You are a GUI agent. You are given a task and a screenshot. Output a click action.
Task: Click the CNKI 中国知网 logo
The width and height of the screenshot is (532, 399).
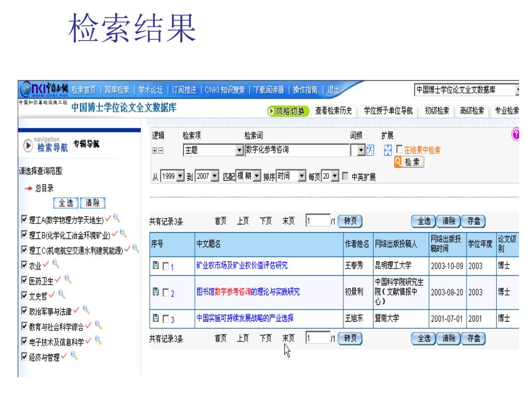tap(44, 89)
